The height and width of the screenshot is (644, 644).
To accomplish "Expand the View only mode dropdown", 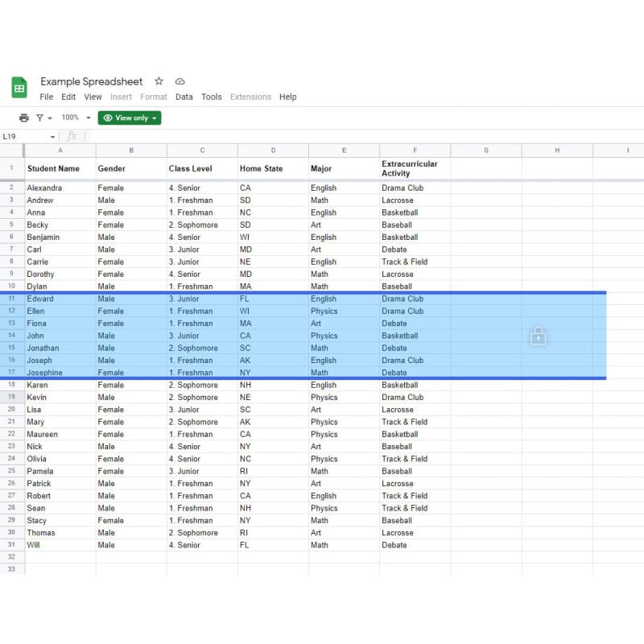I will (130, 118).
